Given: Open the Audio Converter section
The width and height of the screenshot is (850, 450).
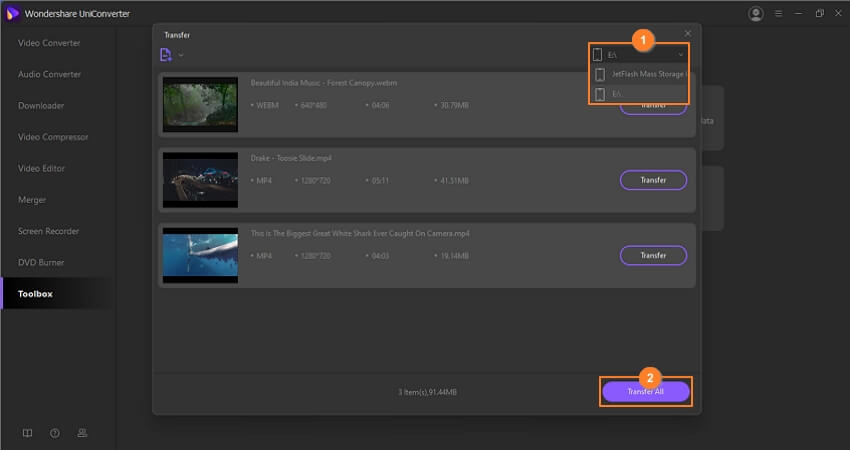Looking at the screenshot, I should tap(49, 74).
